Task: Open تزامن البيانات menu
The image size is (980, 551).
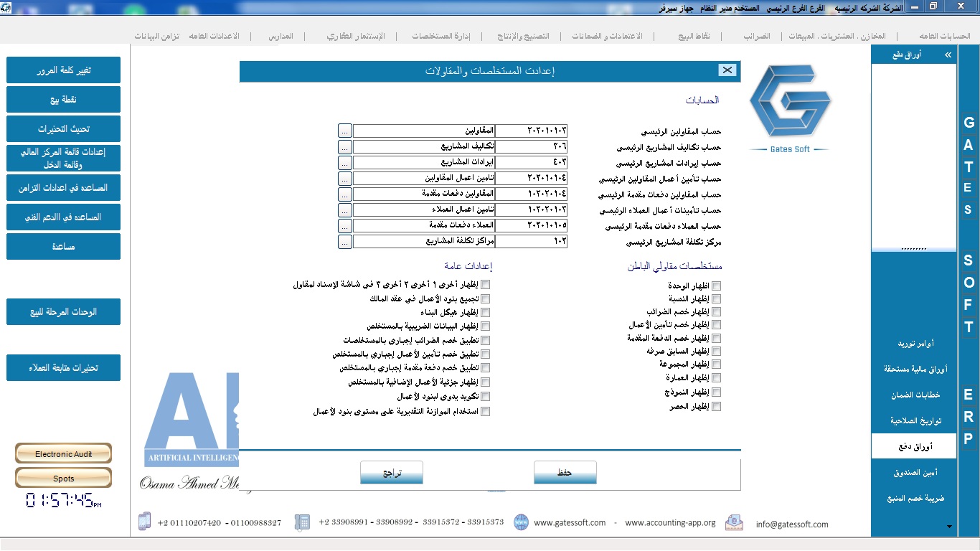Action: [156, 36]
